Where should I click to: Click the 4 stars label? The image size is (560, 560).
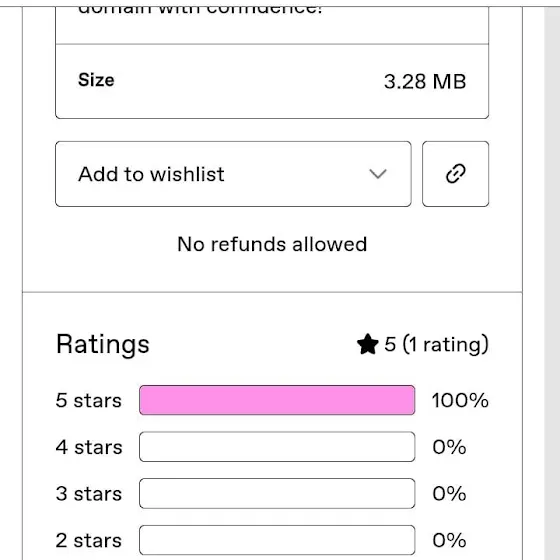click(x=89, y=447)
